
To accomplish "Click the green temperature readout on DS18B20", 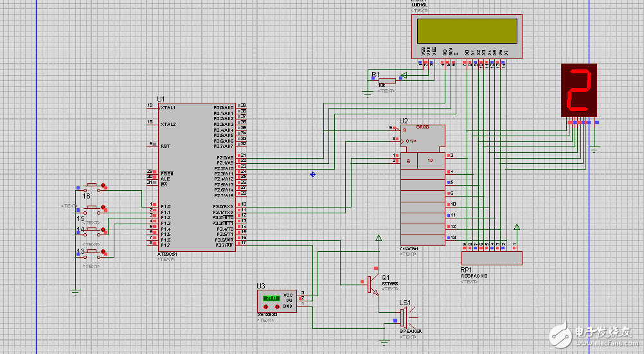I will click(x=271, y=298).
